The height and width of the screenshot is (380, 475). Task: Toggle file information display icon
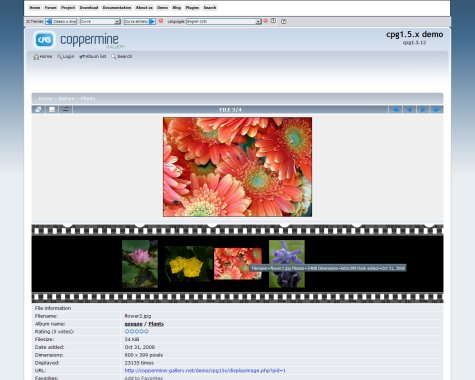pos(52,109)
